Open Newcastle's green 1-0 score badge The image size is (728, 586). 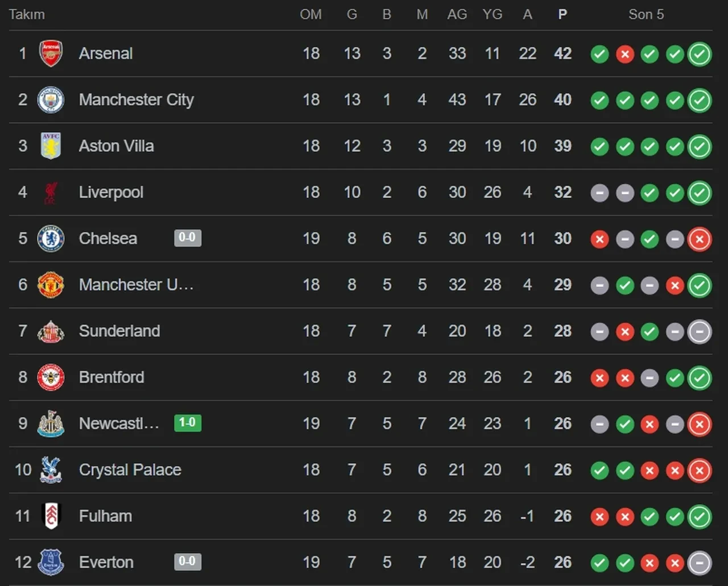click(188, 423)
